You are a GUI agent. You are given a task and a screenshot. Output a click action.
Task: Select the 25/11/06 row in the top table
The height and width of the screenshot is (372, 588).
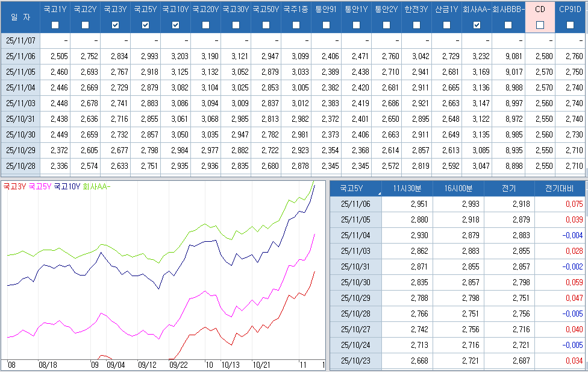20,56
